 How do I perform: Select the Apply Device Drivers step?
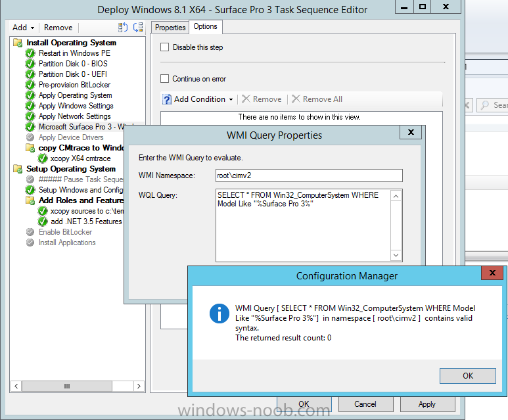(x=71, y=137)
